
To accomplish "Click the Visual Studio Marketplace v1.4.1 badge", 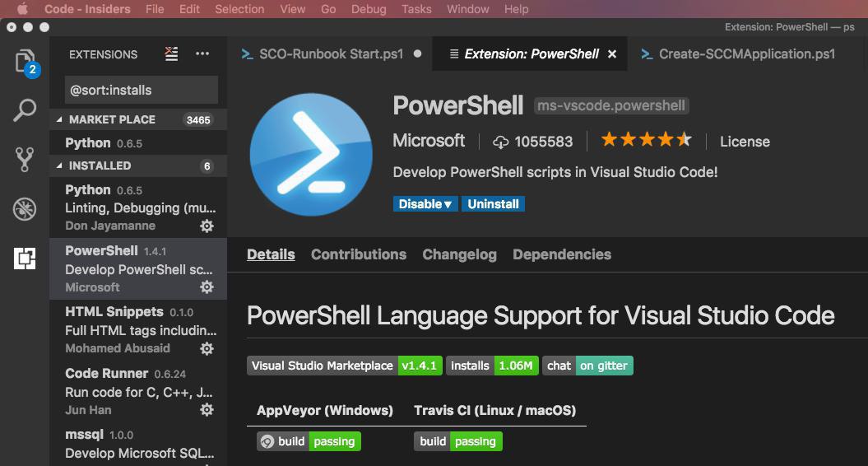I will 345,366.
